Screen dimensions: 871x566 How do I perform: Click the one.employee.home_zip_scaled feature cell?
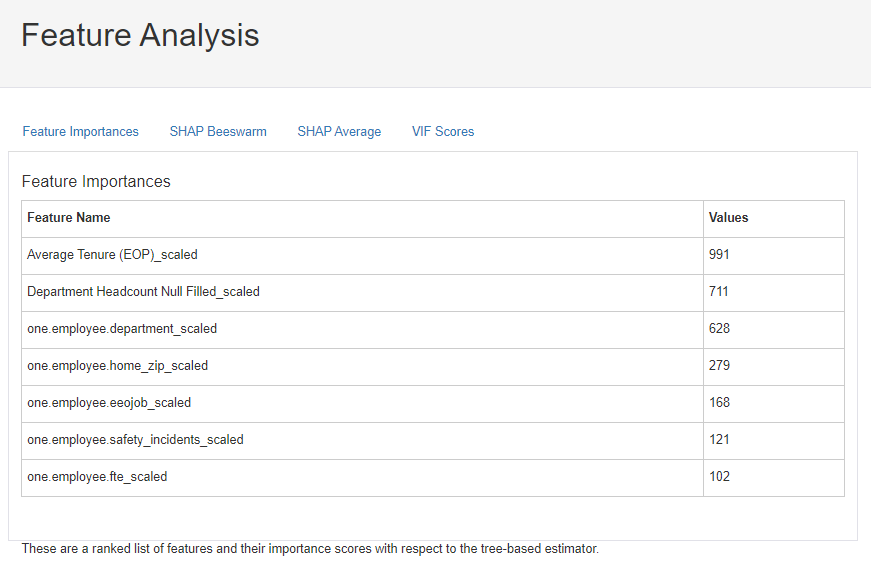coord(117,366)
